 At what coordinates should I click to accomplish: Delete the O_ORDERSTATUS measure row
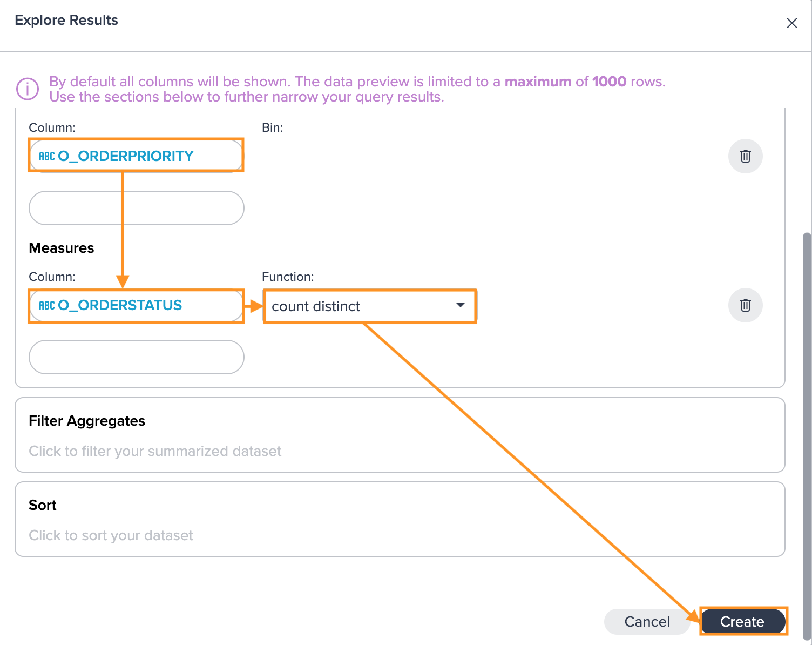(x=745, y=305)
